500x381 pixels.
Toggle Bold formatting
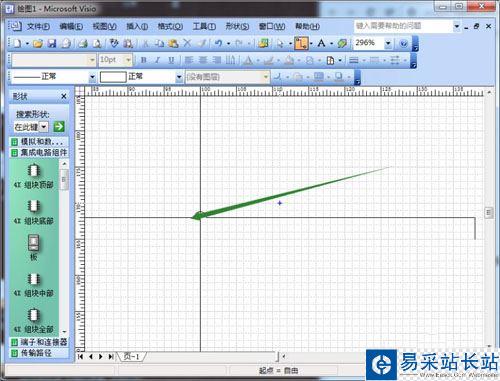point(143,60)
